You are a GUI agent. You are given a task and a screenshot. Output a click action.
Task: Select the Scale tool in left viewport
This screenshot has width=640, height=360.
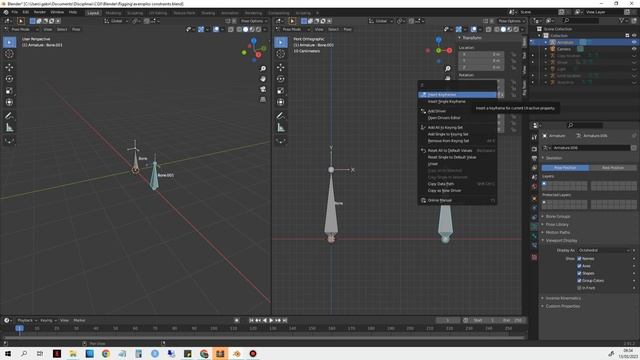(x=9, y=91)
